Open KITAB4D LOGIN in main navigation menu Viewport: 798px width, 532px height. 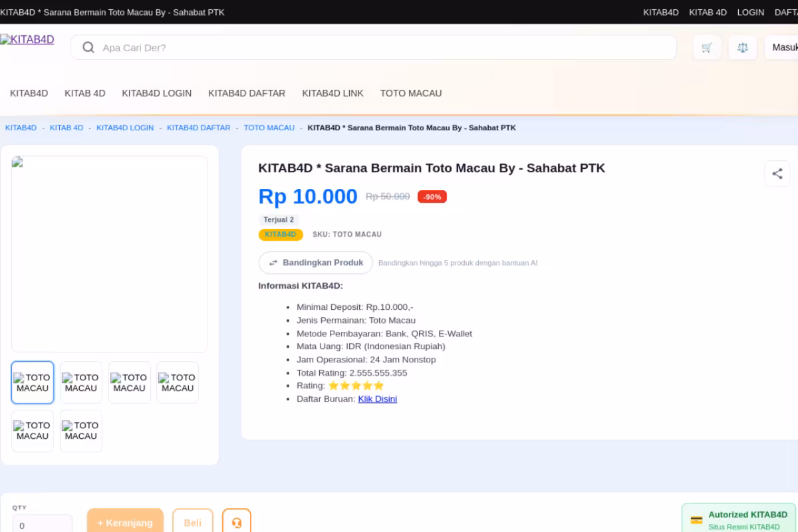coord(157,93)
